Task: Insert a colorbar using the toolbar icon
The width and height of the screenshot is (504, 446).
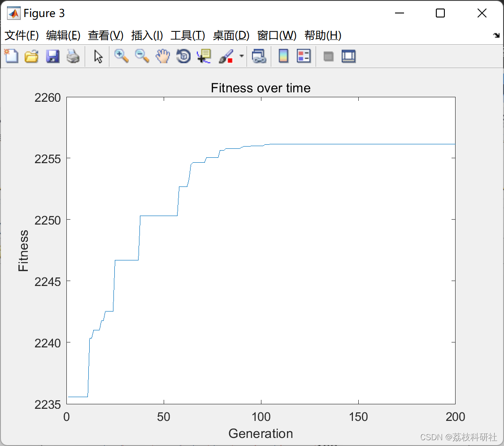Action: point(283,56)
